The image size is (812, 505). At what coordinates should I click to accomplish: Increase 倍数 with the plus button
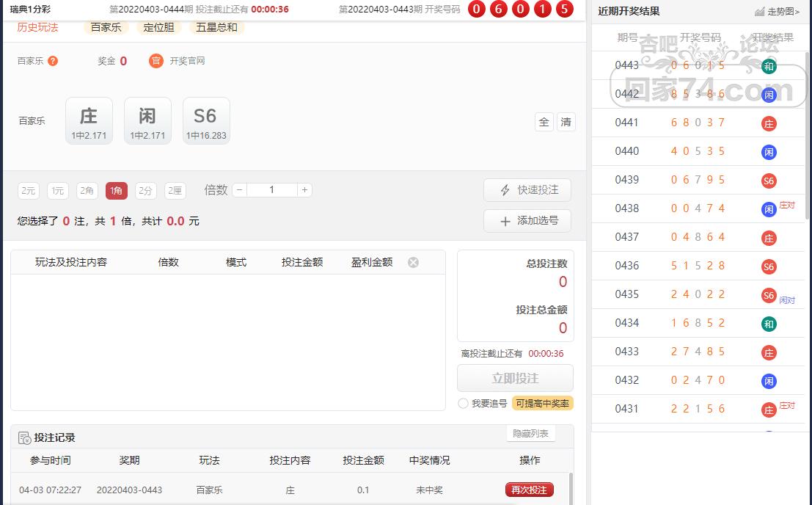click(304, 190)
